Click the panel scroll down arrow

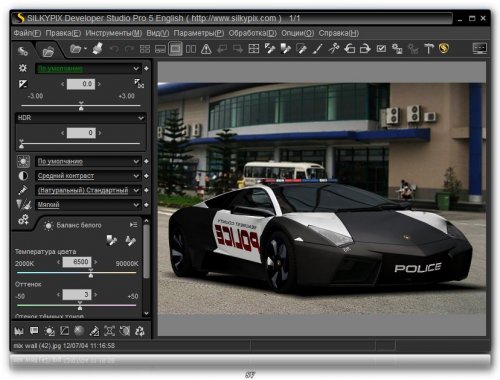point(146,313)
